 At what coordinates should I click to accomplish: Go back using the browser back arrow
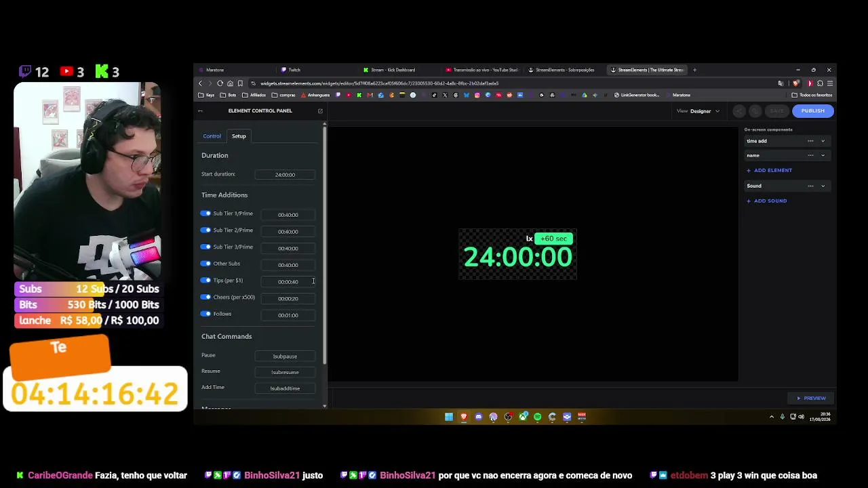click(x=200, y=83)
